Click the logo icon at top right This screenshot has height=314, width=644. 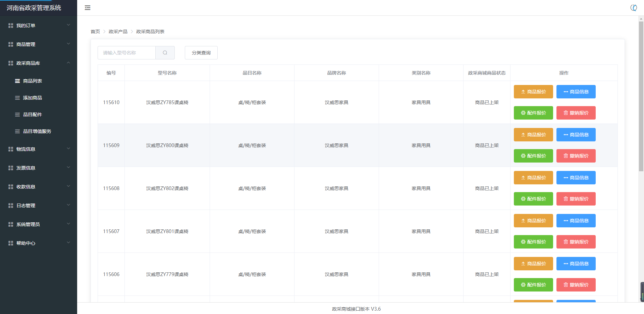pos(633,8)
